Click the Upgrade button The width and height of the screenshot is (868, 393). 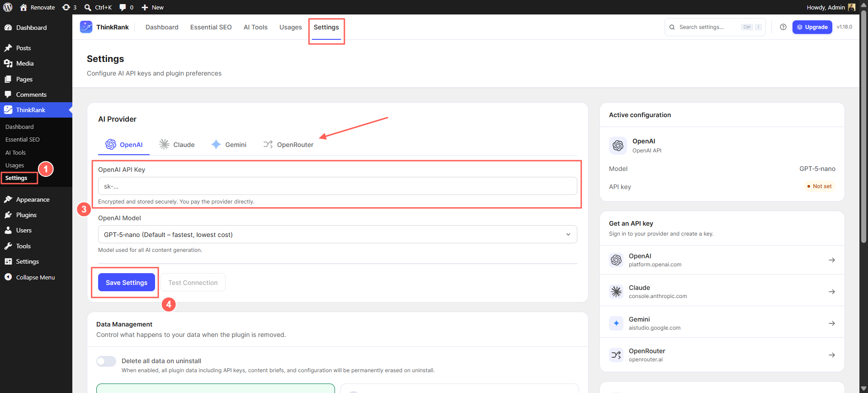click(x=812, y=27)
